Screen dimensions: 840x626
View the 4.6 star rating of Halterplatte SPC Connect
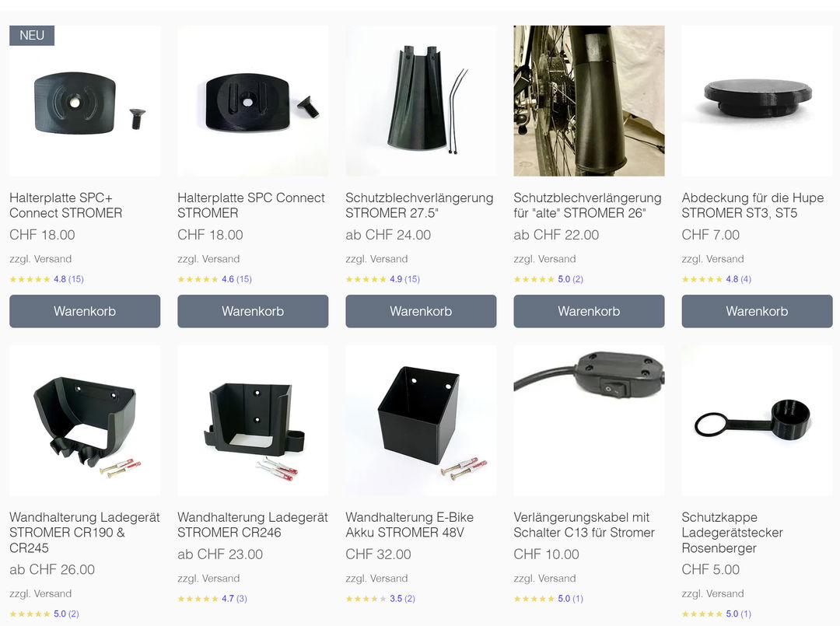click(215, 279)
